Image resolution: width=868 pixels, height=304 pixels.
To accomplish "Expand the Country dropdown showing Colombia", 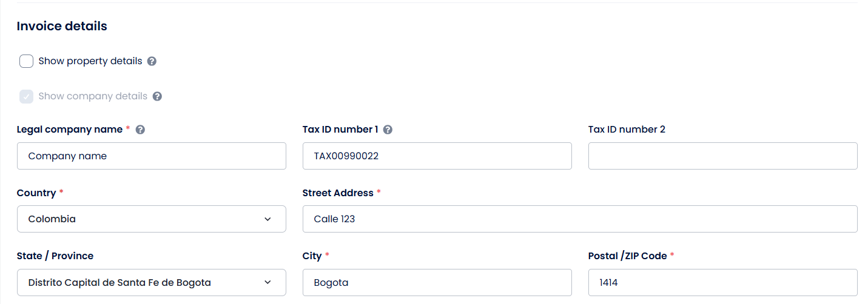I will click(x=152, y=219).
